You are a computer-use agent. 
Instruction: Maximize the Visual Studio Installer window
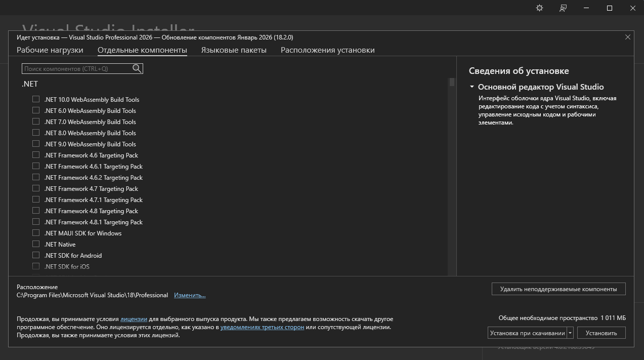[x=610, y=8]
